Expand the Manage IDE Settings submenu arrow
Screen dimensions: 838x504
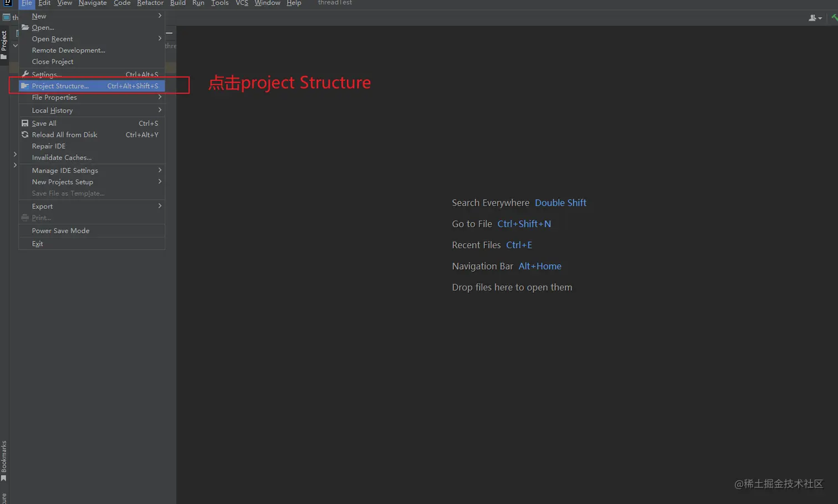[160, 170]
